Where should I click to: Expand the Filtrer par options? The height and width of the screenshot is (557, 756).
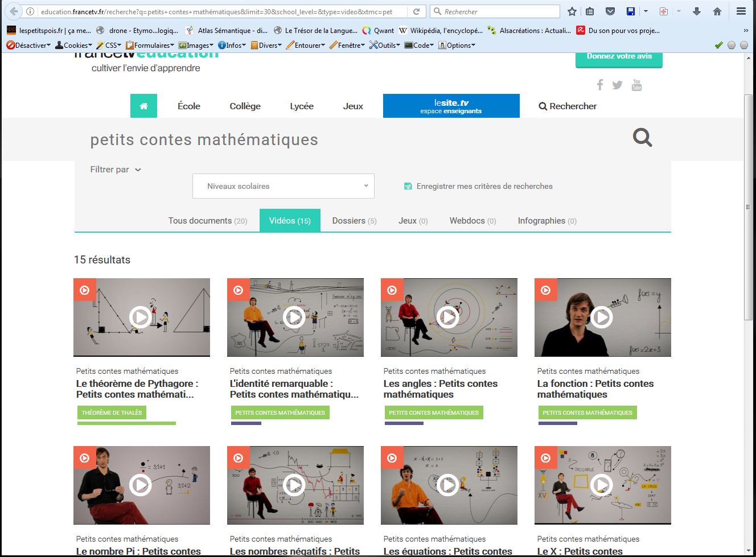pos(116,170)
